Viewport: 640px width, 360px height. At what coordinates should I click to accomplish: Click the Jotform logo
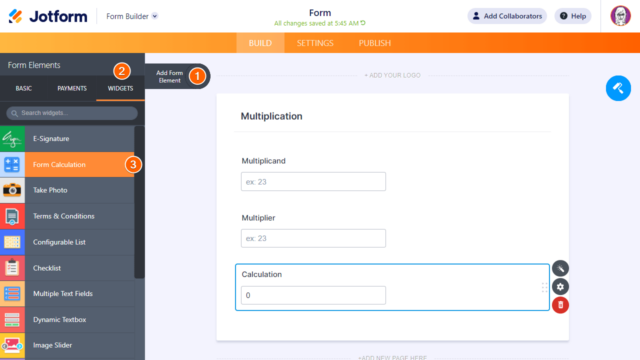coord(48,16)
